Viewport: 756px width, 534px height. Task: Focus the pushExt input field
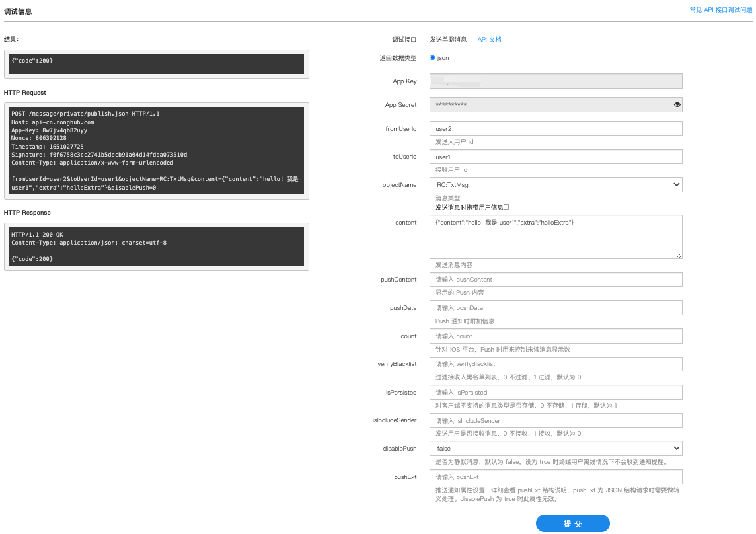pos(555,477)
